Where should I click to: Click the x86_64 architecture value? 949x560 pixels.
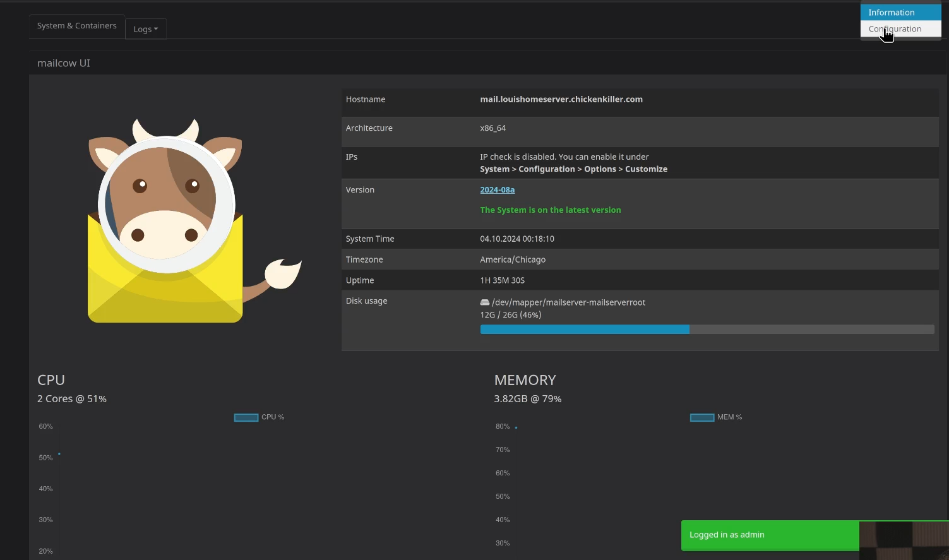[492, 128]
